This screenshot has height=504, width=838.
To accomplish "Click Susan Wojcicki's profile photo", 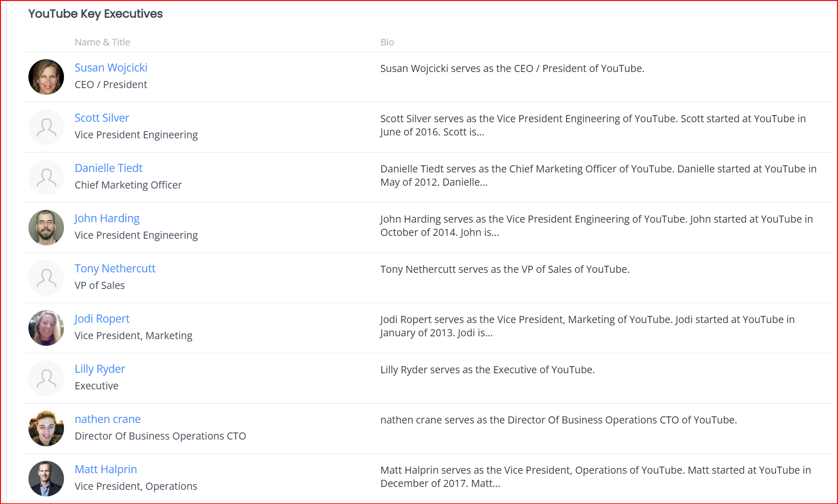I will click(46, 77).
